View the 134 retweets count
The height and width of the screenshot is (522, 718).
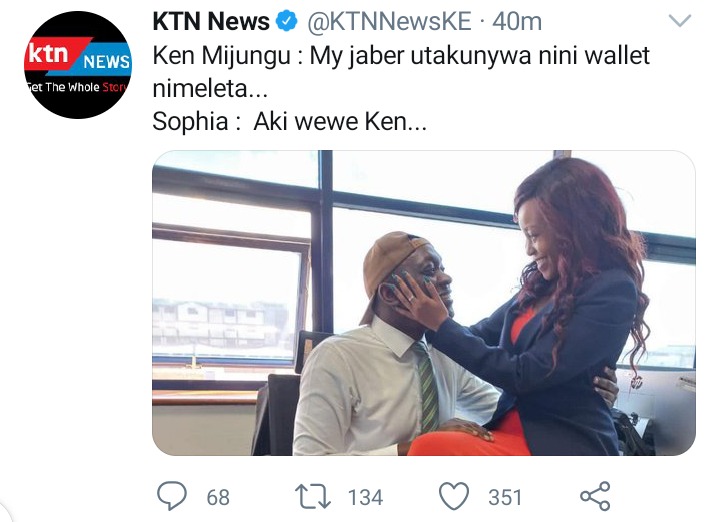click(365, 497)
